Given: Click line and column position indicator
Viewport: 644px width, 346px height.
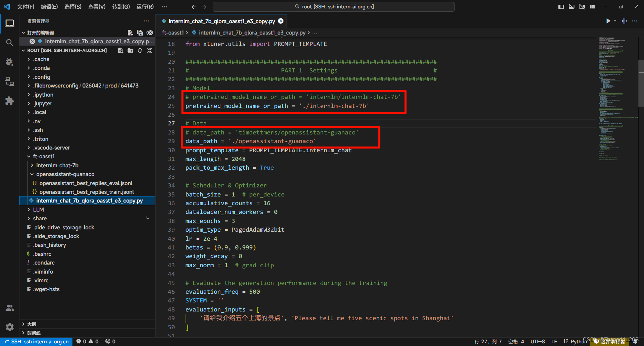Looking at the screenshot, I should (x=488, y=342).
